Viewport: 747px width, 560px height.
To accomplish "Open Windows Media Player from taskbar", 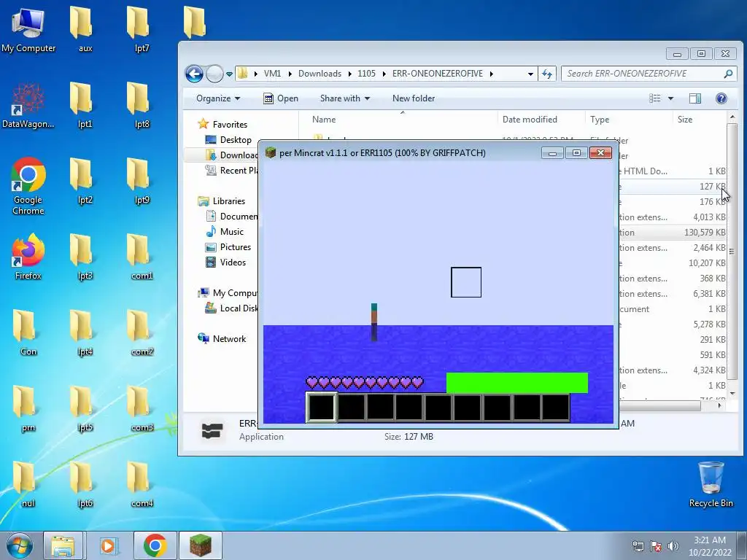I will tap(109, 545).
